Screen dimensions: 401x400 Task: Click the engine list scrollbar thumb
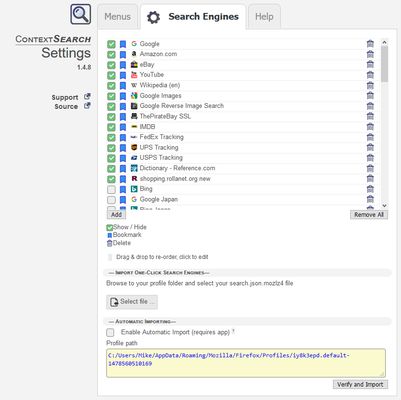pyautogui.click(x=384, y=64)
